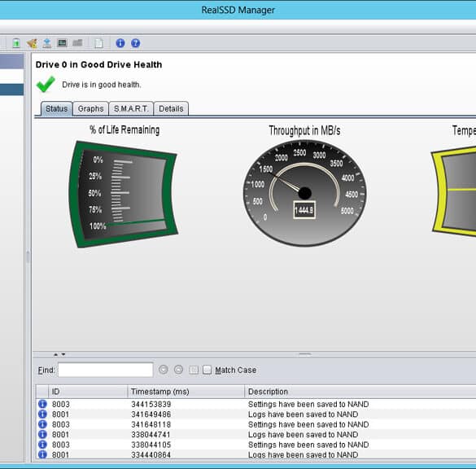
Task: Click info icon of row 341649486
Action: coord(42,414)
